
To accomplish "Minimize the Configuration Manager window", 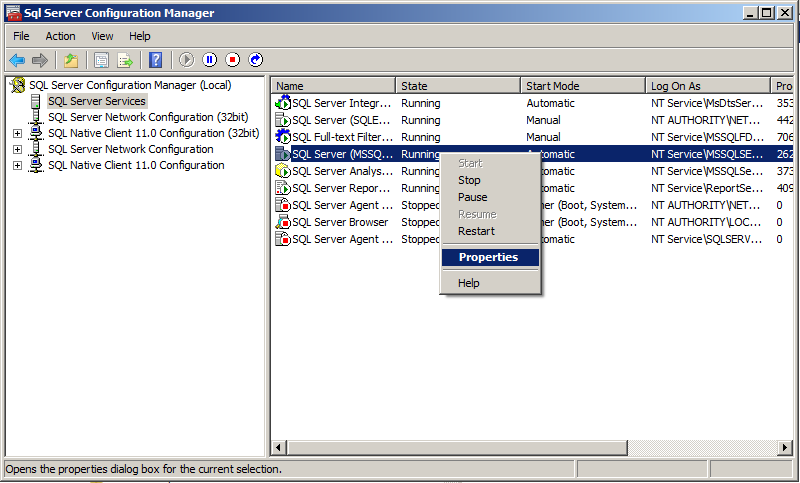I will [749, 13].
